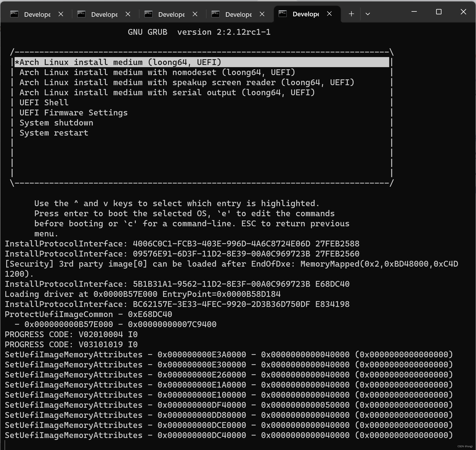Click the terminal icon on third tab
This screenshot has width=476, height=450.
(149, 14)
